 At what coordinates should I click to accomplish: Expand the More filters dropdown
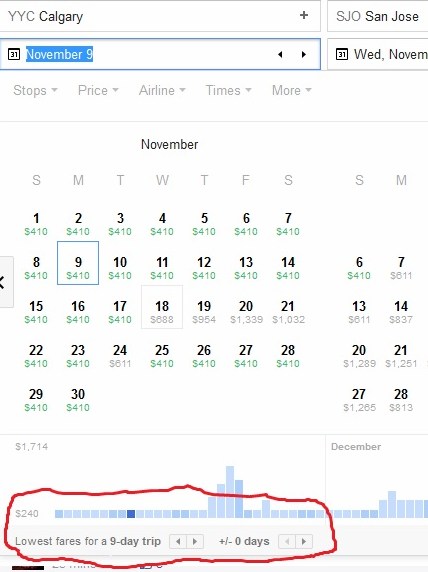pos(292,90)
